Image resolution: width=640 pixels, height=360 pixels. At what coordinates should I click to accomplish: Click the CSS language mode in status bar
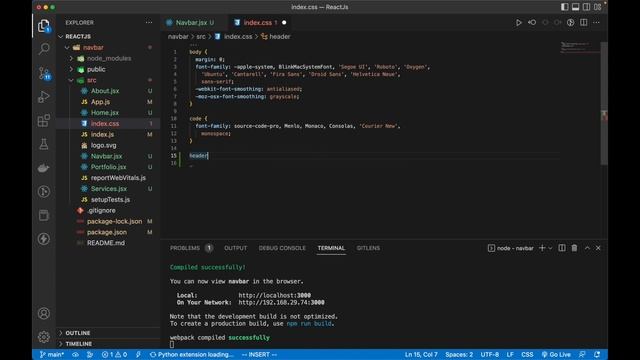(527, 354)
